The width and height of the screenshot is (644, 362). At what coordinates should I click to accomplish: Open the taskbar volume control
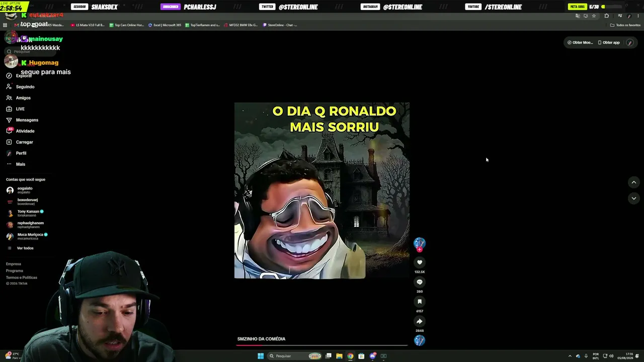coord(611,356)
